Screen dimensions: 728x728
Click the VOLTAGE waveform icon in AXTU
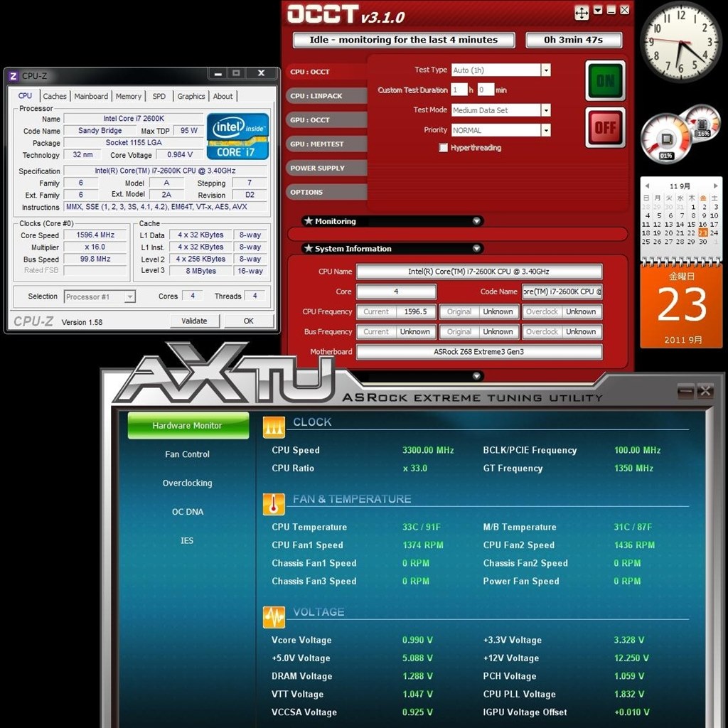[x=274, y=617]
